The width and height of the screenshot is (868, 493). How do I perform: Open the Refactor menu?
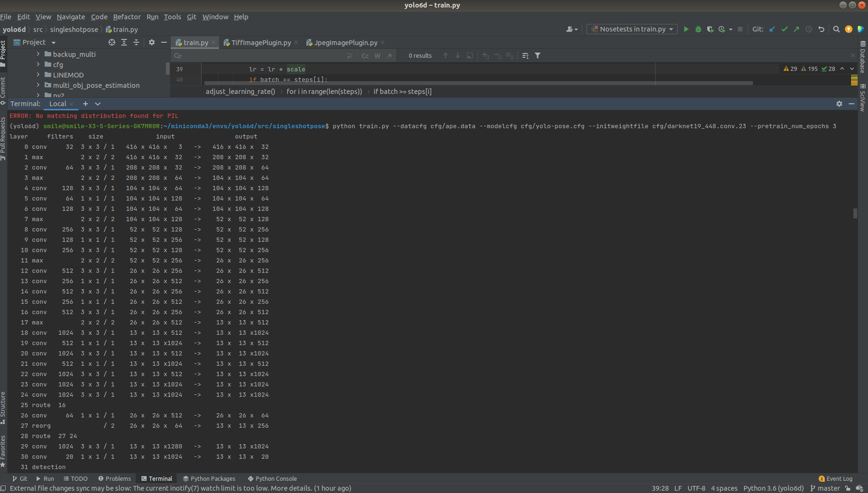click(x=127, y=16)
